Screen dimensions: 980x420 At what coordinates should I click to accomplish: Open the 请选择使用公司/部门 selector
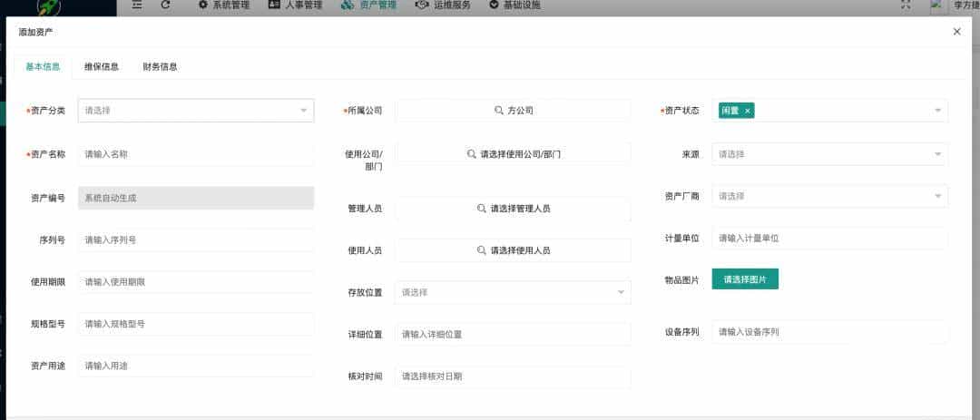pyautogui.click(x=513, y=153)
